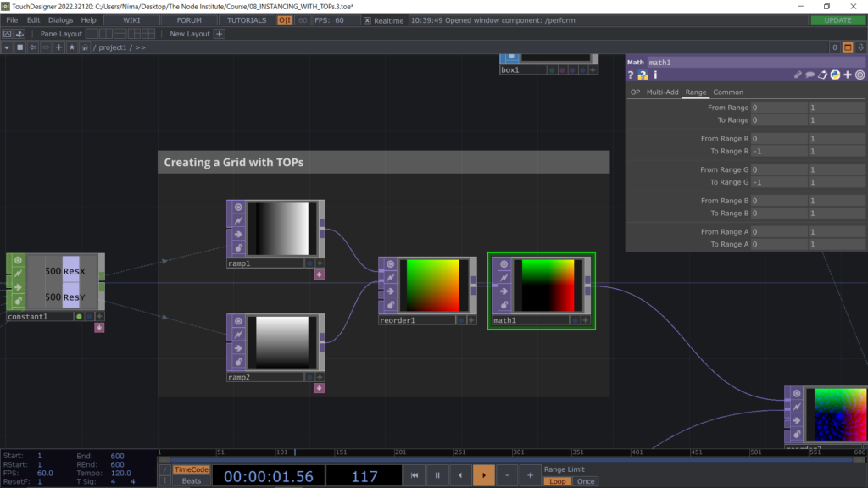868x488 pixels.
Task: Open the pane dropdown arrow in path bar
Action: [7, 47]
